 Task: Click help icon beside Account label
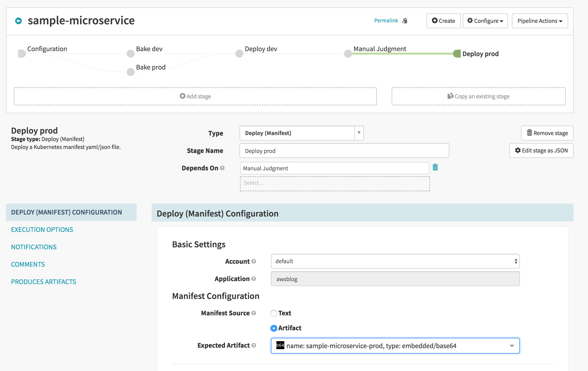pos(254,261)
